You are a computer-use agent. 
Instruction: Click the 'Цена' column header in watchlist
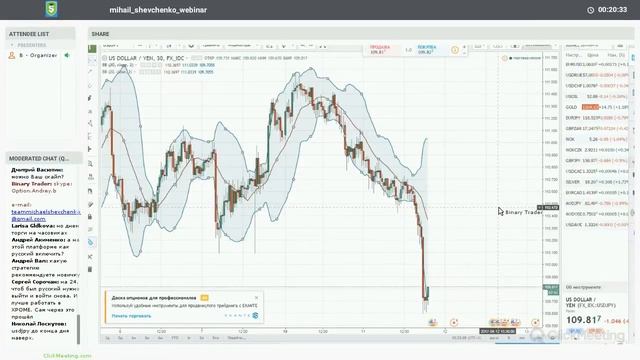pyautogui.click(x=593, y=55)
